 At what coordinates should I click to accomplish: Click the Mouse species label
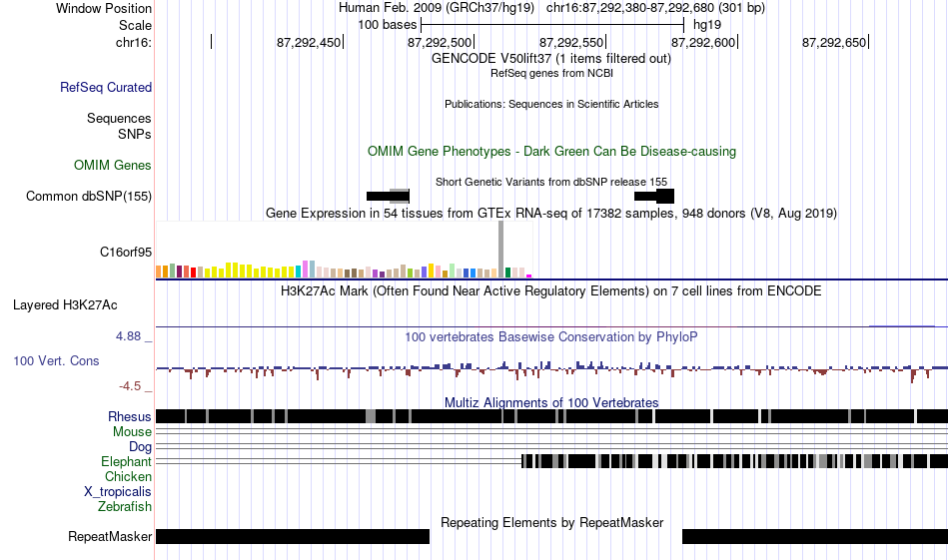[x=132, y=432]
